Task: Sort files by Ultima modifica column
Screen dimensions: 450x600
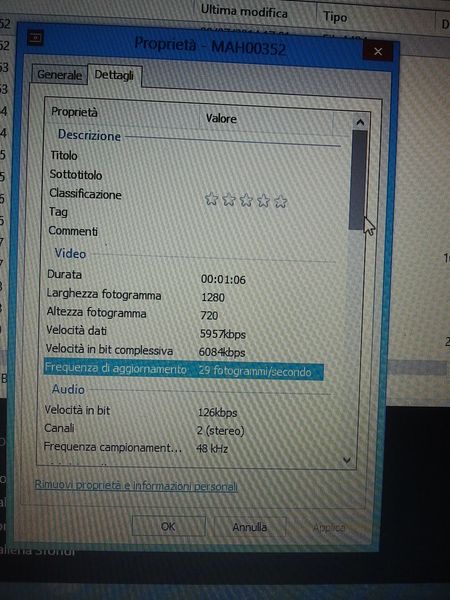Action: pyautogui.click(x=244, y=11)
